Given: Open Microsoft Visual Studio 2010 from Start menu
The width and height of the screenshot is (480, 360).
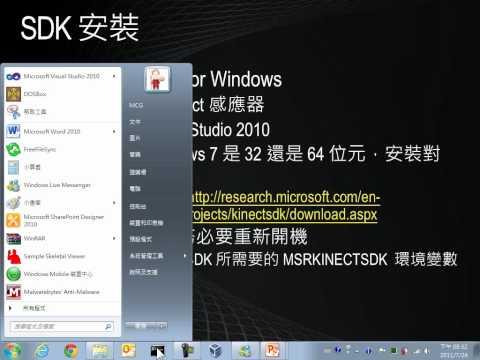Looking at the screenshot, I should coord(62,76).
